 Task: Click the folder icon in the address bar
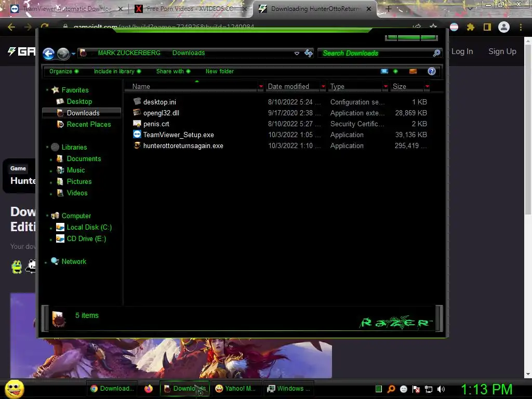pyautogui.click(x=83, y=53)
